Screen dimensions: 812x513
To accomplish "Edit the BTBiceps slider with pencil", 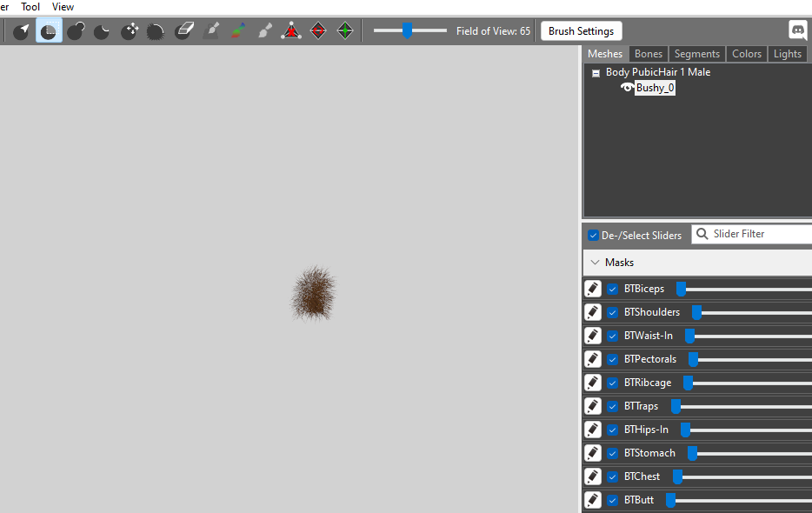I will 593,289.
